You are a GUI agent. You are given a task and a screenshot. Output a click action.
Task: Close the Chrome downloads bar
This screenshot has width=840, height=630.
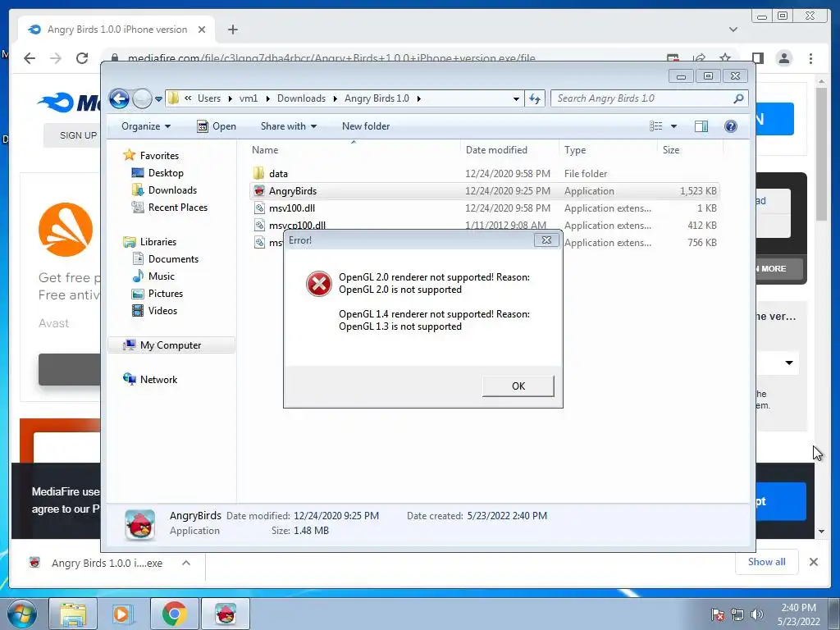coord(813,562)
